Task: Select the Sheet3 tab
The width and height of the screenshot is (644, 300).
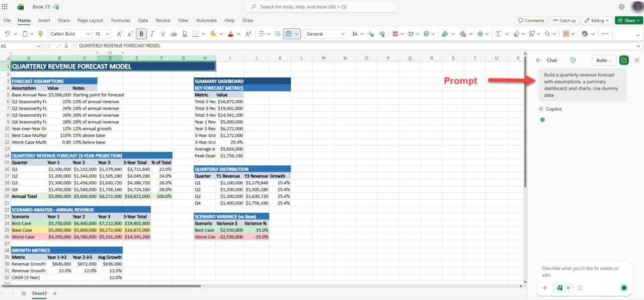Action: 39,293
